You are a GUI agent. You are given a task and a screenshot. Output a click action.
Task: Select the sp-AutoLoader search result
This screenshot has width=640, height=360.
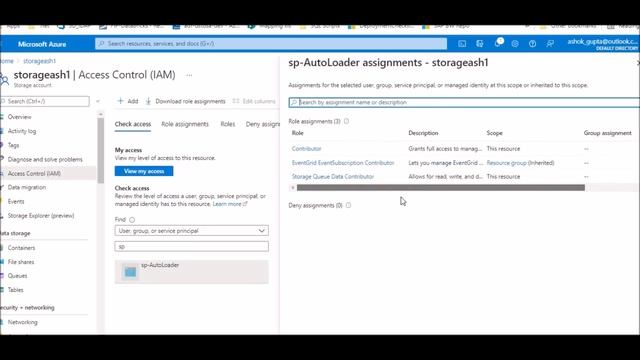[x=191, y=271]
